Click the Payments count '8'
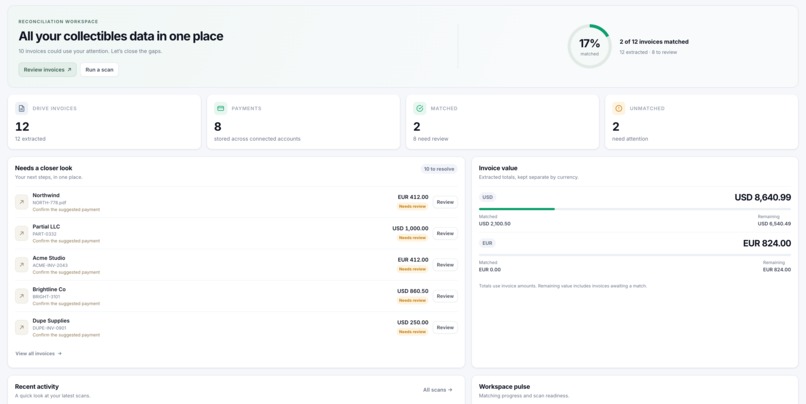This screenshot has width=806, height=404. pos(217,126)
